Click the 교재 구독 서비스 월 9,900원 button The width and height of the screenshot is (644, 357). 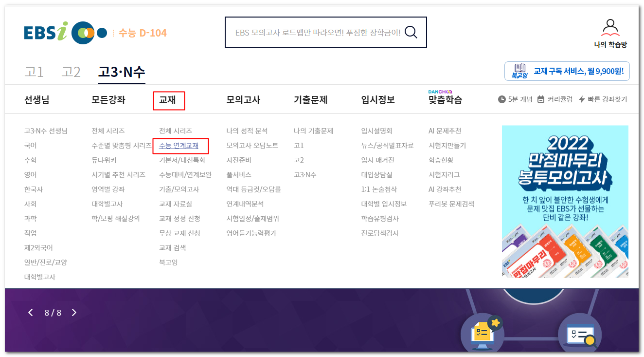click(x=567, y=71)
